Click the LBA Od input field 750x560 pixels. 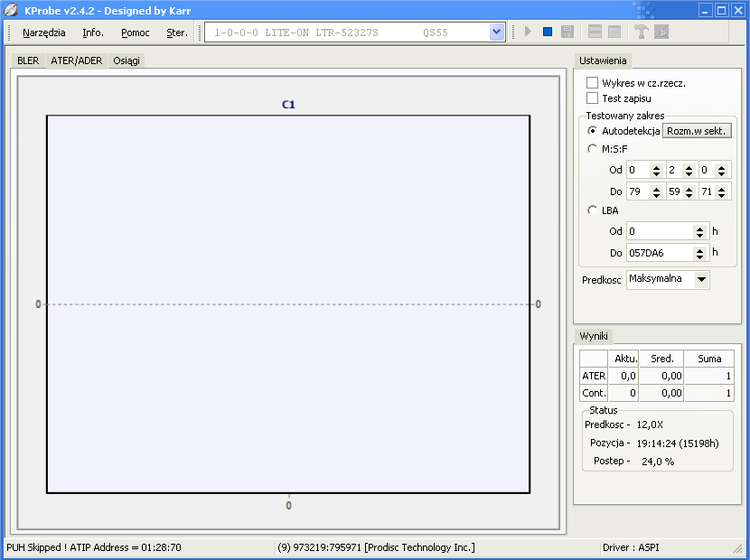tap(661, 231)
